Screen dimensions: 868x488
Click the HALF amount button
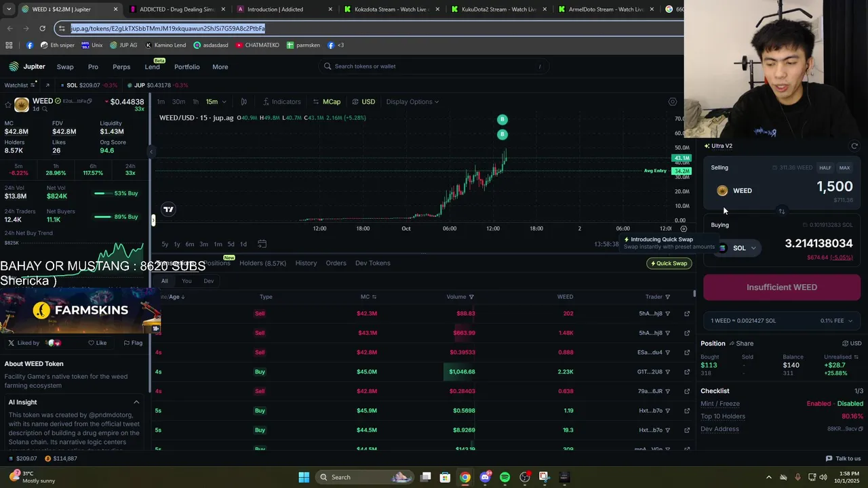click(x=825, y=168)
